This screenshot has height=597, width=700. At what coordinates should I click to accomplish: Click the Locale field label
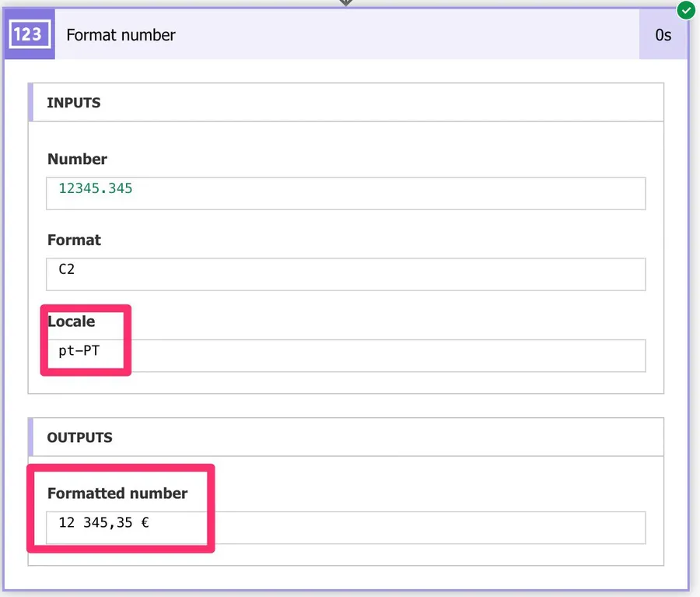coord(72,321)
